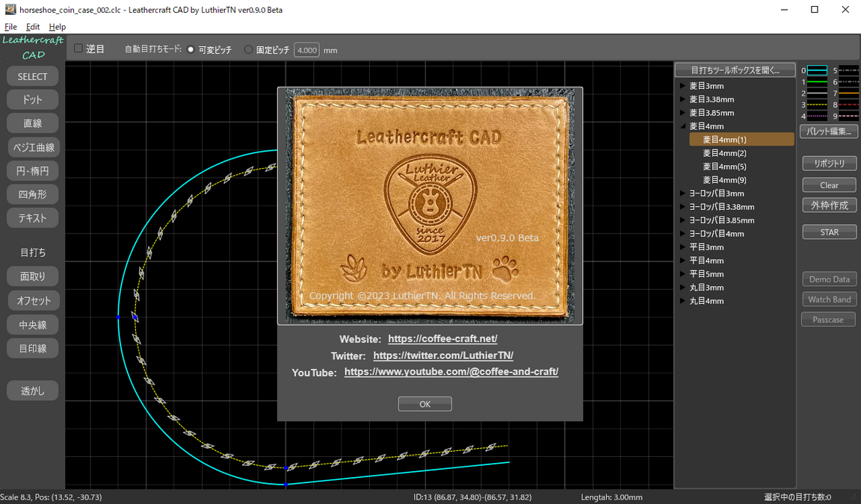Open the coffee-and-craft YouTube link
861x504 pixels.
(451, 371)
